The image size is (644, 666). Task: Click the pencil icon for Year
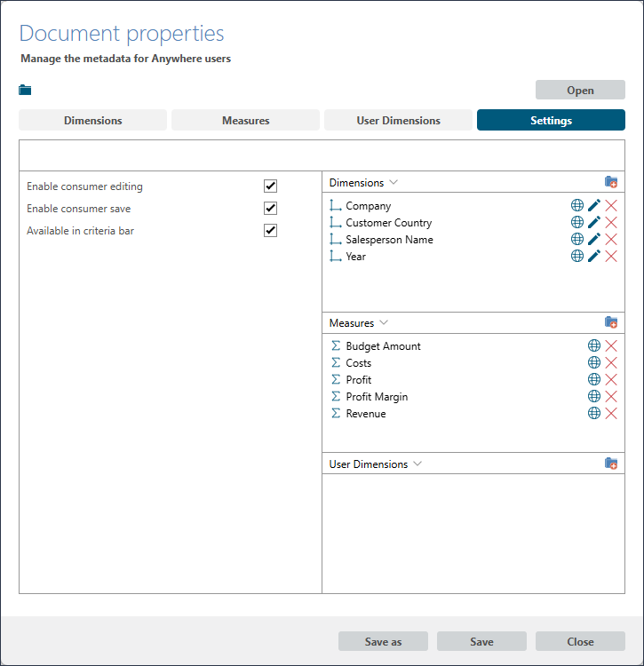click(594, 257)
